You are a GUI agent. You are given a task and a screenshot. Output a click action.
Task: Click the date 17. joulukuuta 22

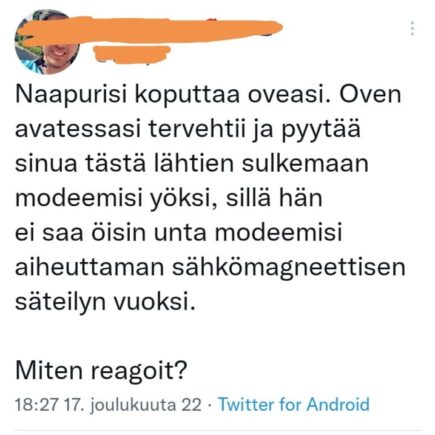(x=132, y=405)
